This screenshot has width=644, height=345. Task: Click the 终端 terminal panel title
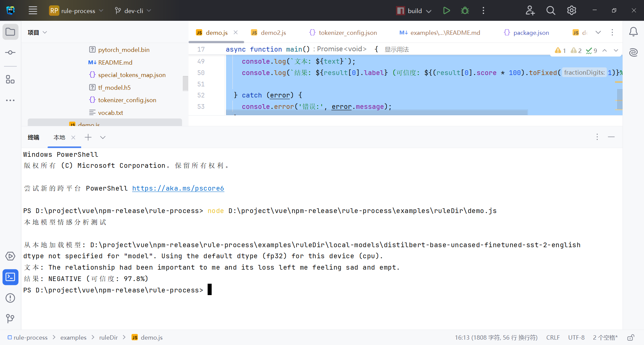click(x=34, y=137)
